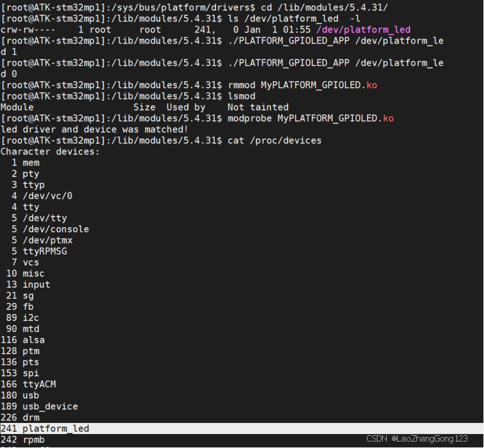Screen dimensions: 484x448
Task: Click the '116 alsa' device line
Action: [x=23, y=340]
